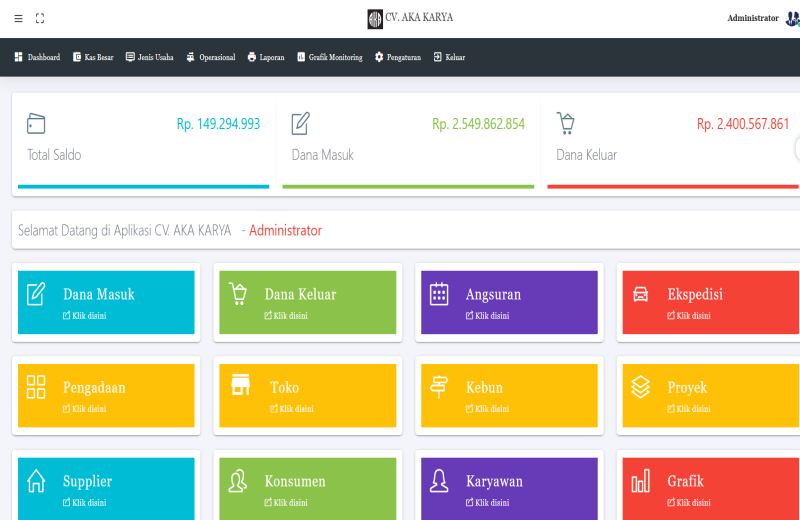Click the hamburger menu icon
The image size is (800, 520).
18,18
